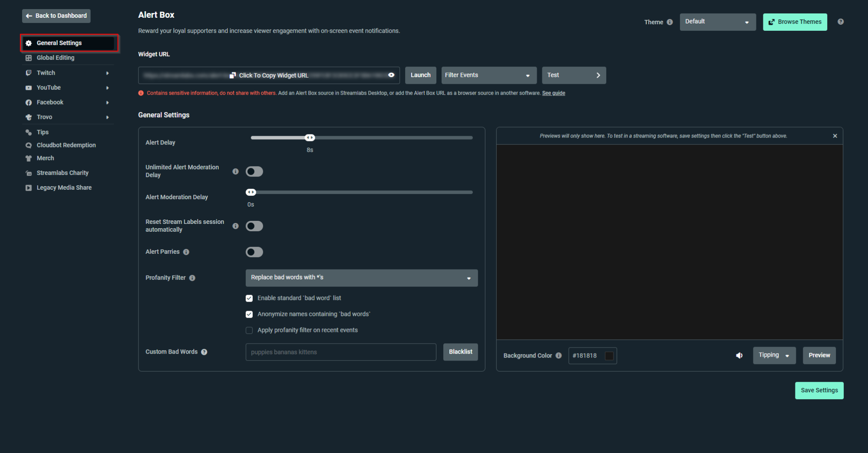The width and height of the screenshot is (868, 453).
Task: Click the Background Color info icon
Action: [x=558, y=355]
